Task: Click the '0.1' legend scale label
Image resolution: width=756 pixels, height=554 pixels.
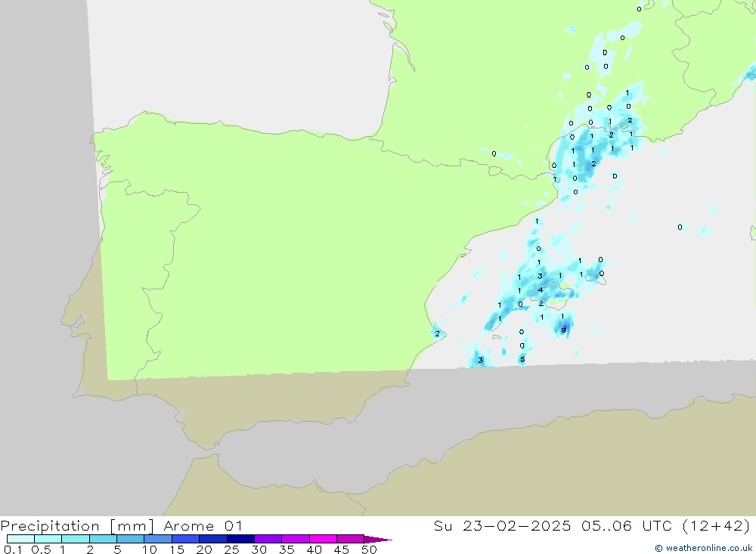Action: pos(13,549)
